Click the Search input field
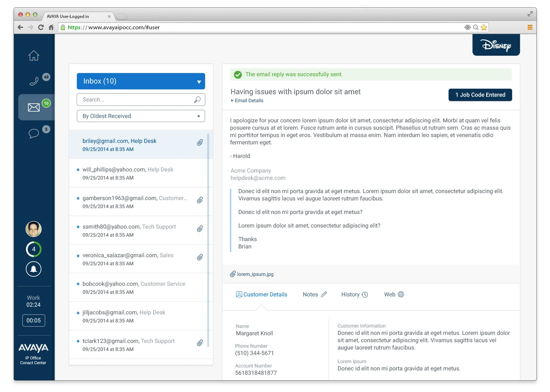The width and height of the screenshot is (550, 392). pyautogui.click(x=141, y=100)
